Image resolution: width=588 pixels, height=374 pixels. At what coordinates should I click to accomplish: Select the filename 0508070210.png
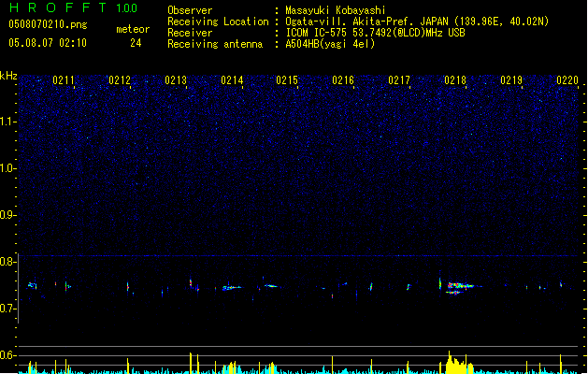48,24
